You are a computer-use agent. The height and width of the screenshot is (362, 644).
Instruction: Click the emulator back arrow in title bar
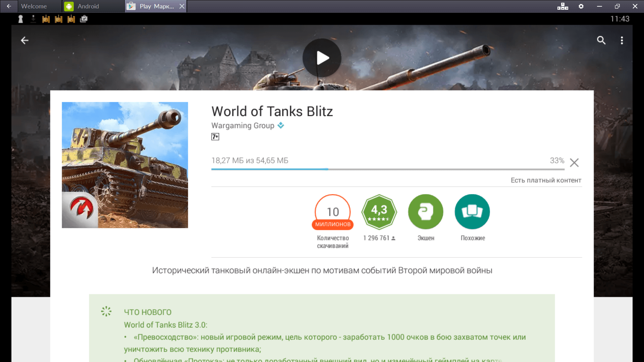point(9,6)
